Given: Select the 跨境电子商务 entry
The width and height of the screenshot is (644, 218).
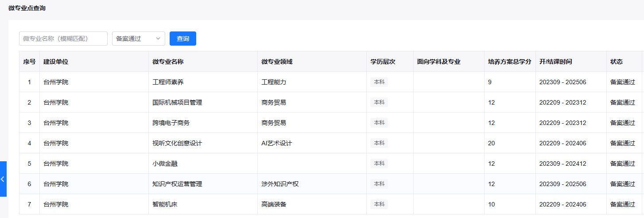Looking at the screenshot, I should point(171,123).
